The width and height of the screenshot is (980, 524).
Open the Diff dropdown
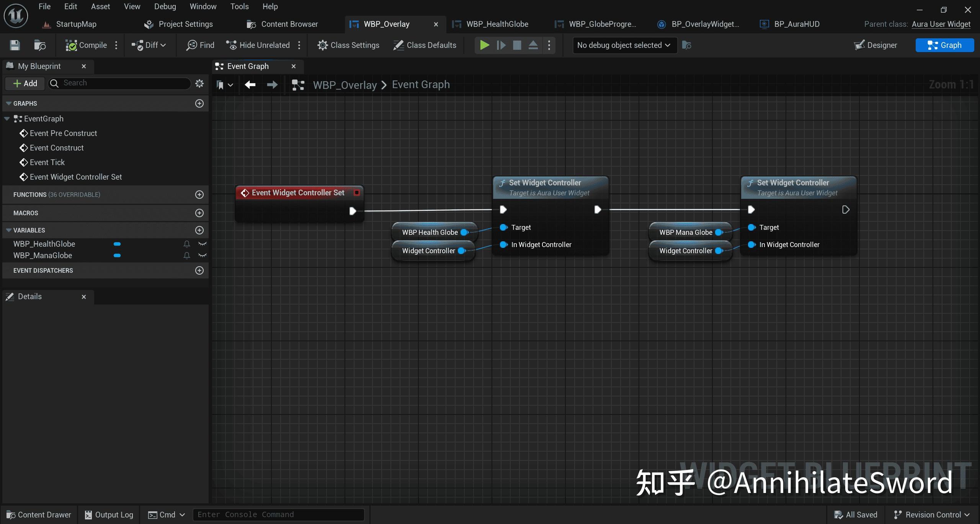(x=149, y=45)
